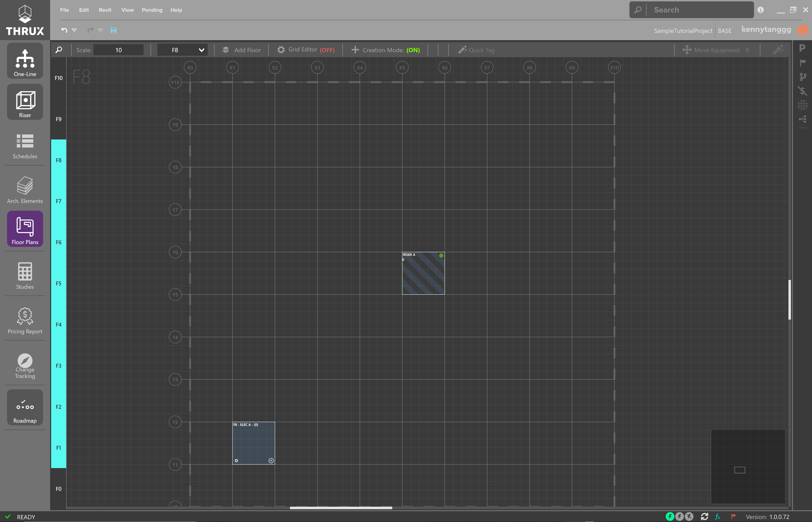Click the redo arrow
The width and height of the screenshot is (812, 522).
[90, 30]
